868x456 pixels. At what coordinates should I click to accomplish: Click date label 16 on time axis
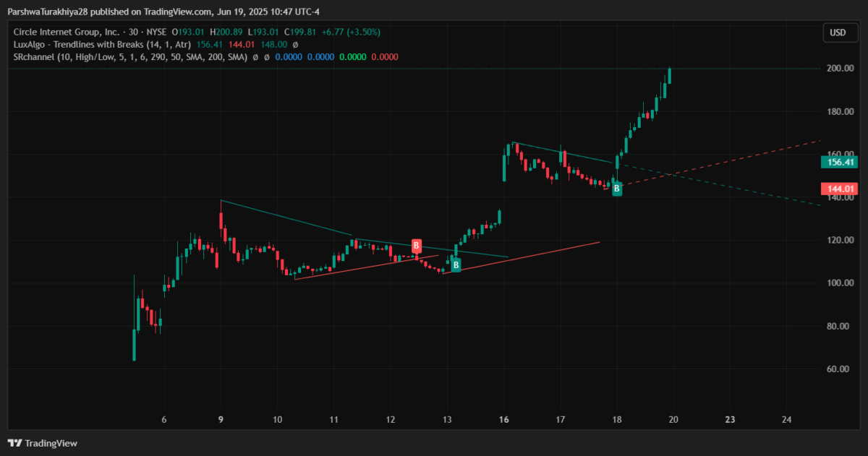click(x=503, y=420)
